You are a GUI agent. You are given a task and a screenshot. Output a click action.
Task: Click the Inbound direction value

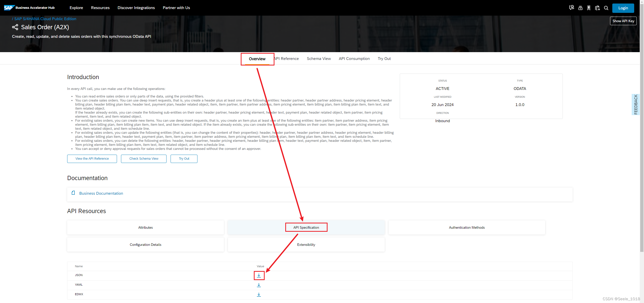pyautogui.click(x=442, y=121)
